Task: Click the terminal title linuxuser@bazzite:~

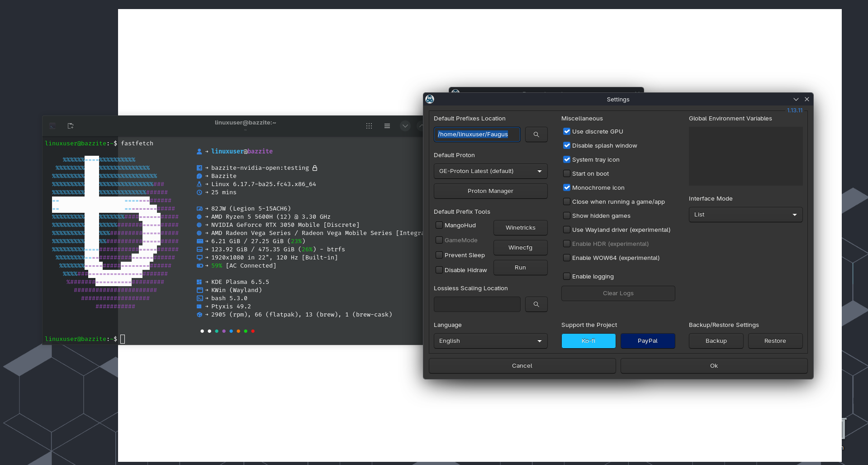Action: click(246, 123)
